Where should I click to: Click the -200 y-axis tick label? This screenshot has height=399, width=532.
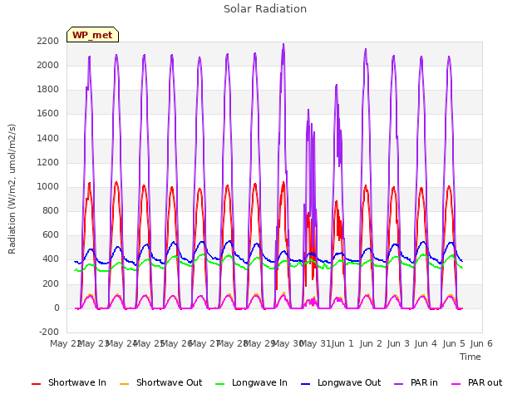[49, 332]
